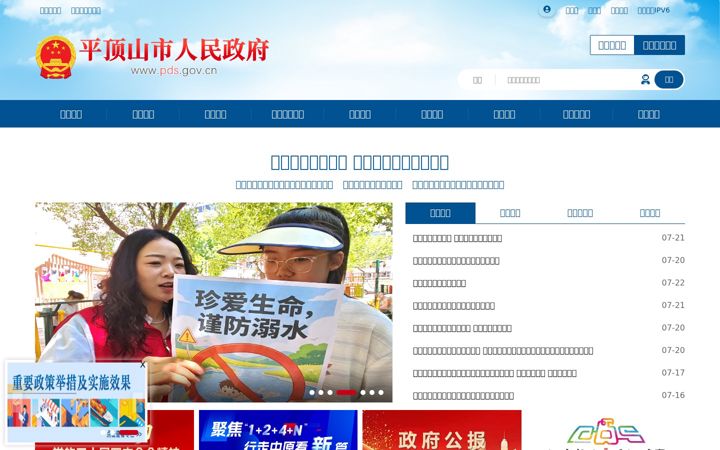Open the first sub-headline link under the main headline
This screenshot has height=450, width=720.
[x=284, y=185]
